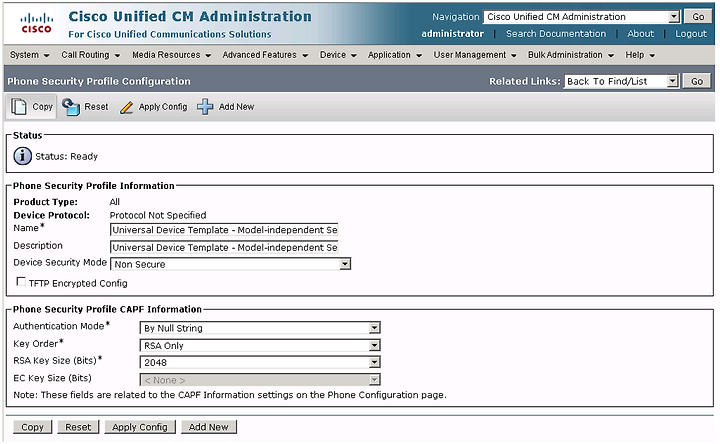Click Go button next to Related Links

point(697,81)
